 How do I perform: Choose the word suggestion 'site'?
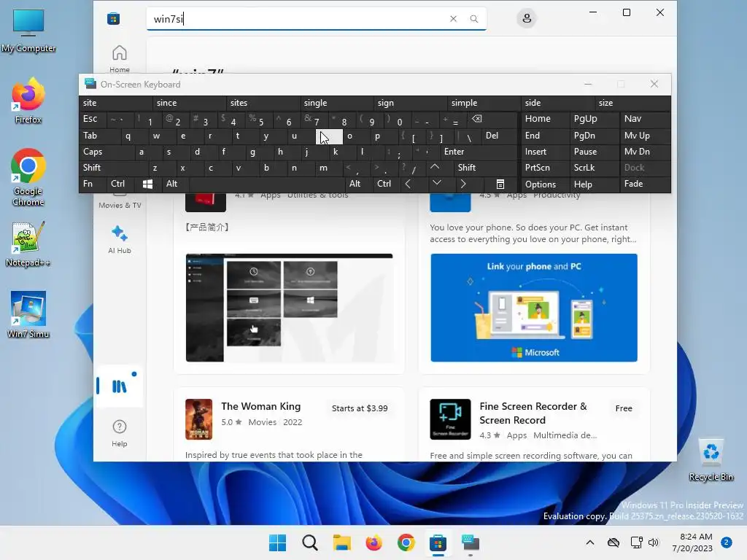coord(116,103)
